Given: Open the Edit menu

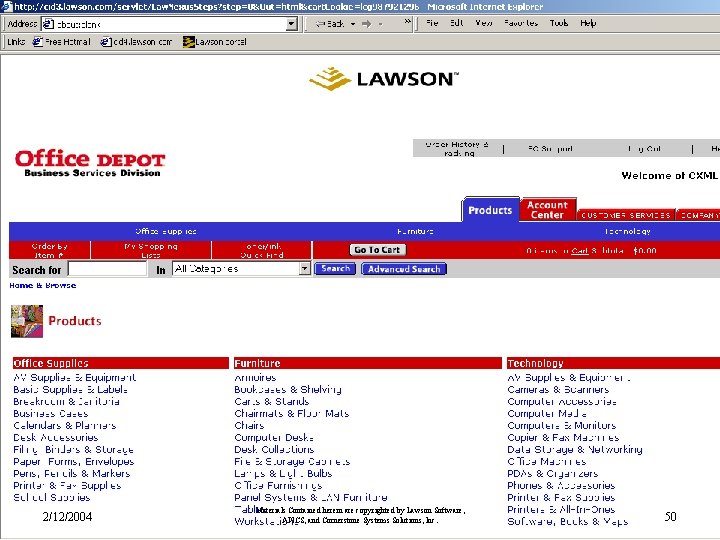Looking at the screenshot, I should 456,23.
